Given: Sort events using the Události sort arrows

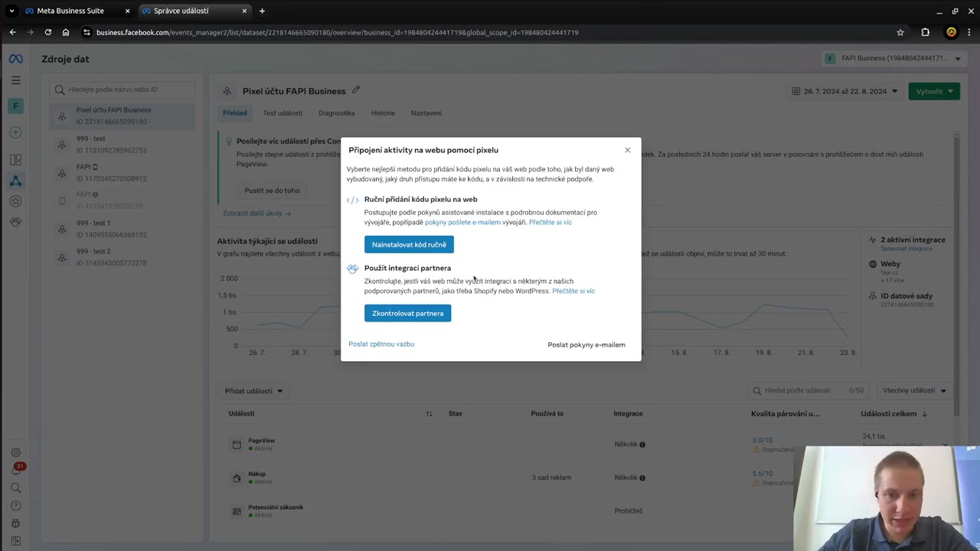Looking at the screenshot, I should pyautogui.click(x=430, y=414).
